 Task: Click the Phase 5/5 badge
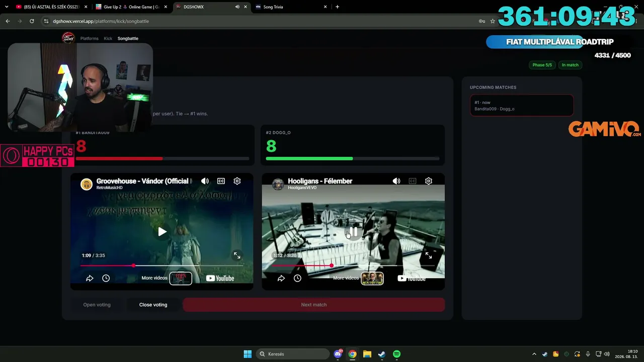pos(542,65)
